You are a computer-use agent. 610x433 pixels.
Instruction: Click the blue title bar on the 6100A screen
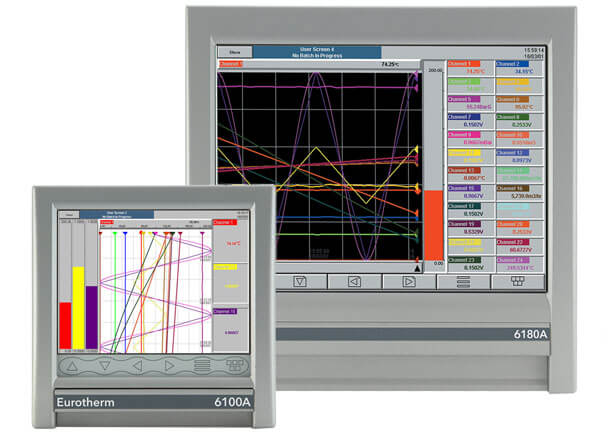coord(117,215)
